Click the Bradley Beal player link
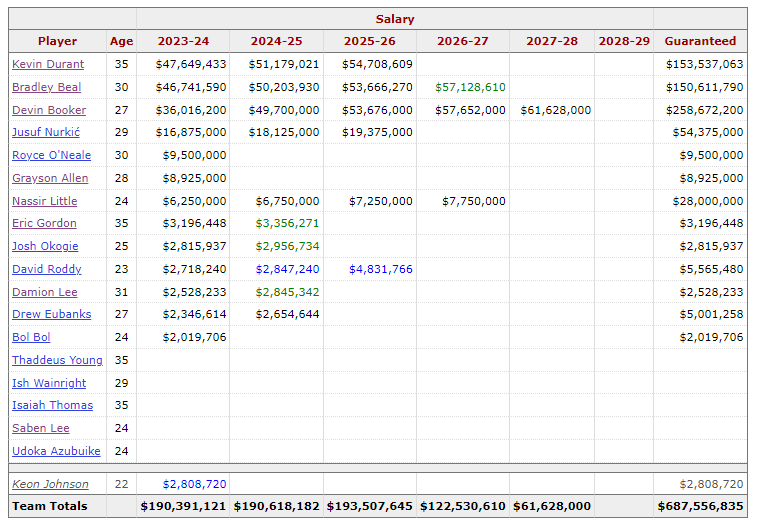 coord(47,87)
